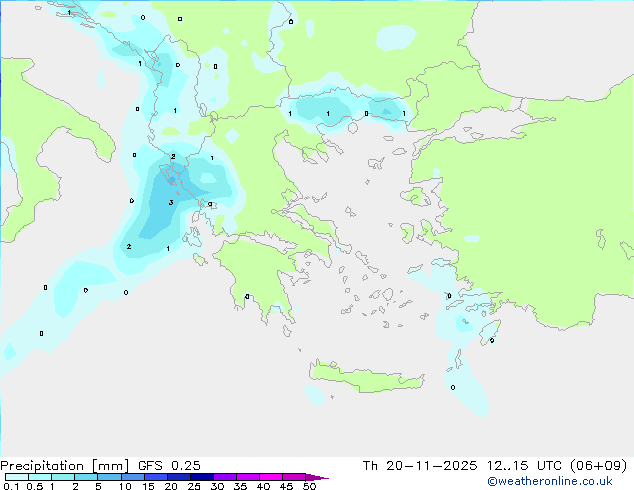Click the '30' legend scale label

[x=217, y=486]
